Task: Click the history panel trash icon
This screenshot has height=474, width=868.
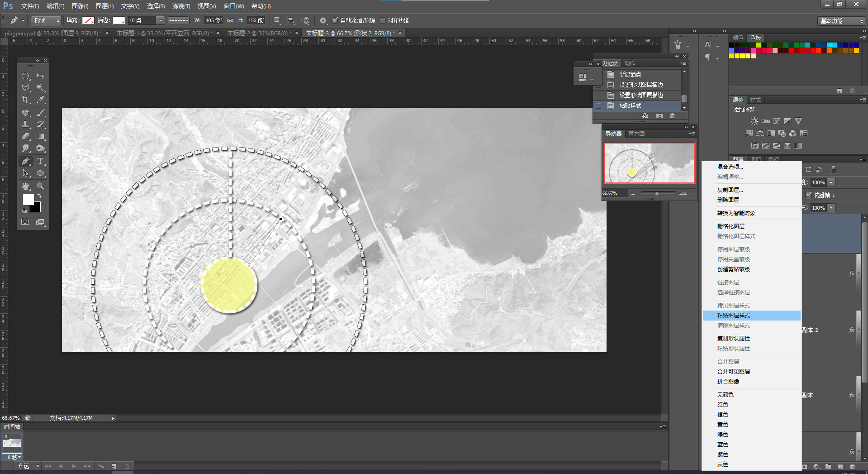Action: click(x=673, y=116)
